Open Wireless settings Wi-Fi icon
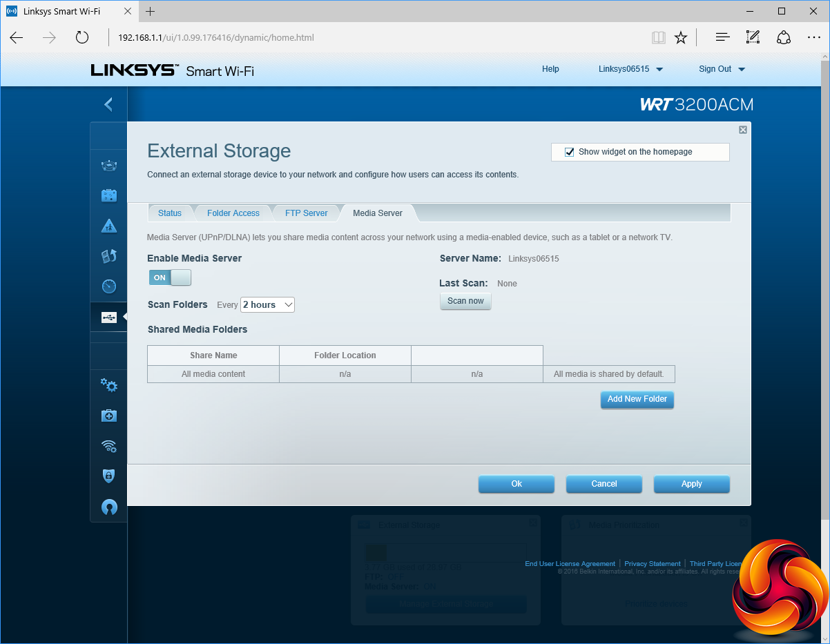This screenshot has height=644, width=830. (x=108, y=446)
